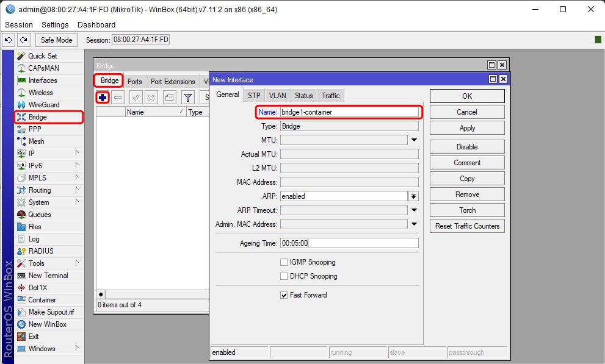The height and width of the screenshot is (364, 605).
Task: Click the comment icon in Bridge toolbar
Action: tap(170, 98)
